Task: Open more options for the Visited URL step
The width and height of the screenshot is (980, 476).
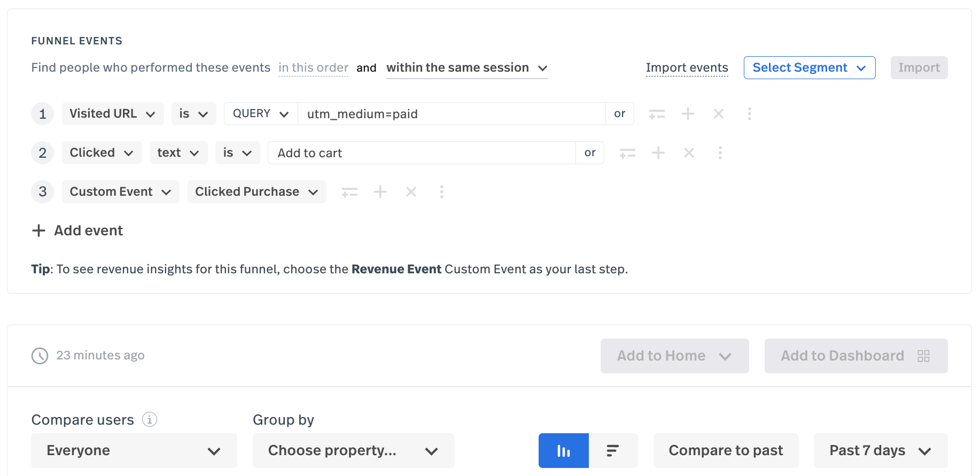Action: [x=749, y=114]
